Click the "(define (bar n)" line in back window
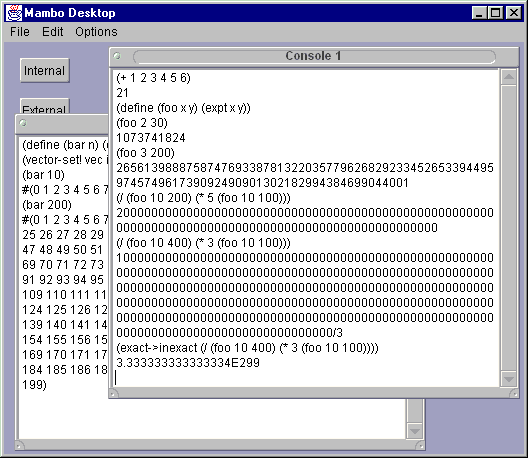Image resolution: width=528 pixels, height=458 pixels. (65, 145)
